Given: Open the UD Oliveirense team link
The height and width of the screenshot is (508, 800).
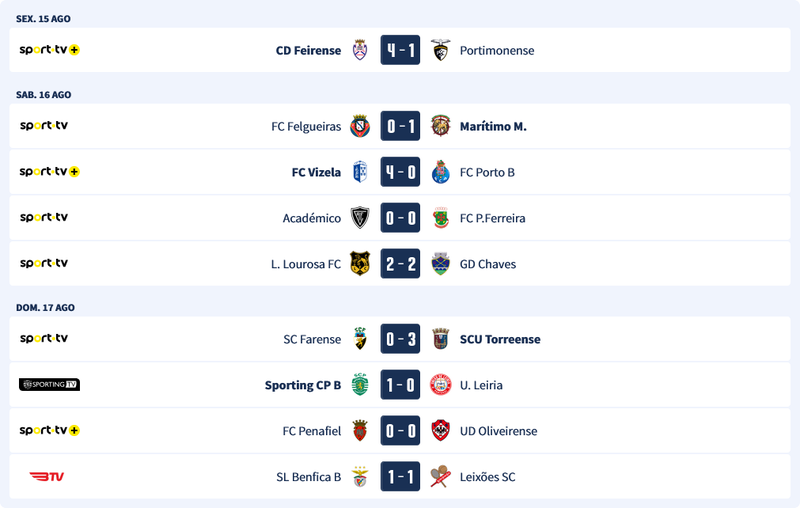Looking at the screenshot, I should point(498,431).
